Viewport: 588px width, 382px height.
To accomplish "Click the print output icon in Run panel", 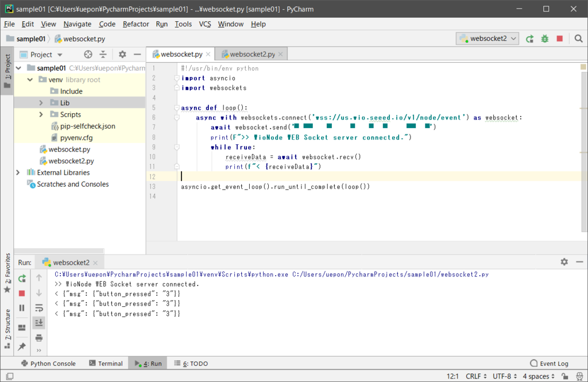I will (x=39, y=337).
